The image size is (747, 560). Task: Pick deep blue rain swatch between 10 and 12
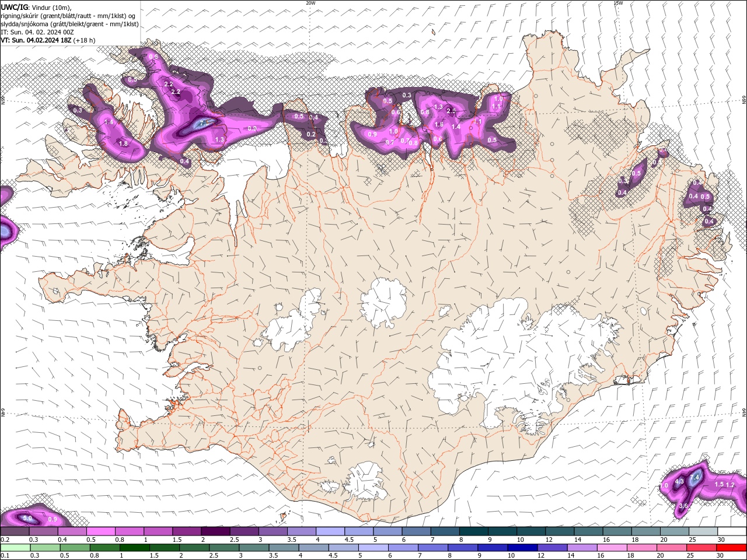pos(522,548)
